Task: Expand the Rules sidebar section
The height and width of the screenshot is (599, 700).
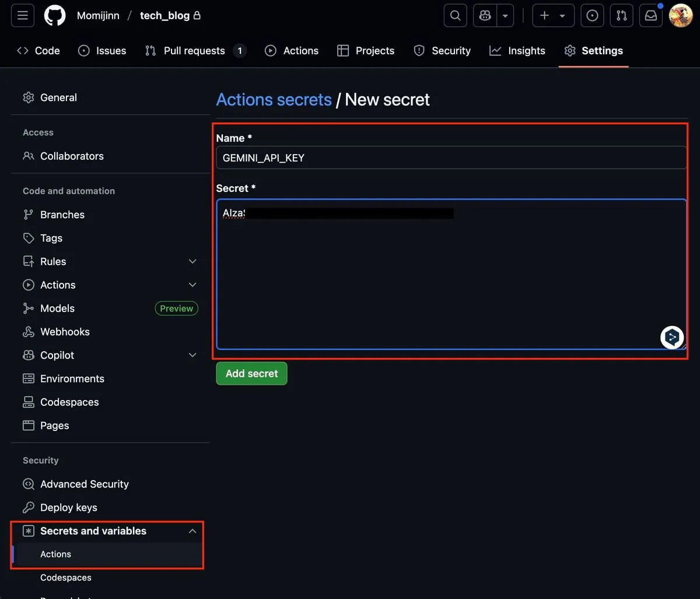Action: point(192,261)
